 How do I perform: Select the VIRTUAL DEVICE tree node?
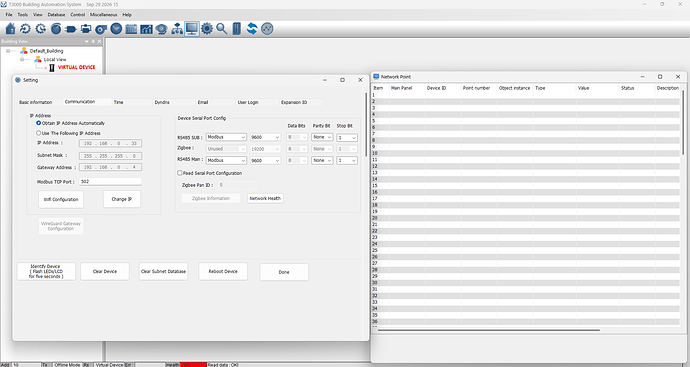pyautogui.click(x=77, y=67)
